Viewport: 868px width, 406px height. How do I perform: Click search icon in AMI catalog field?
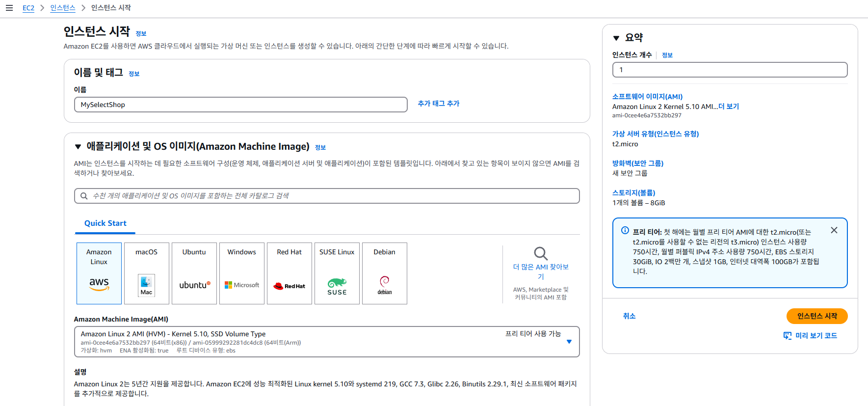coord(84,196)
